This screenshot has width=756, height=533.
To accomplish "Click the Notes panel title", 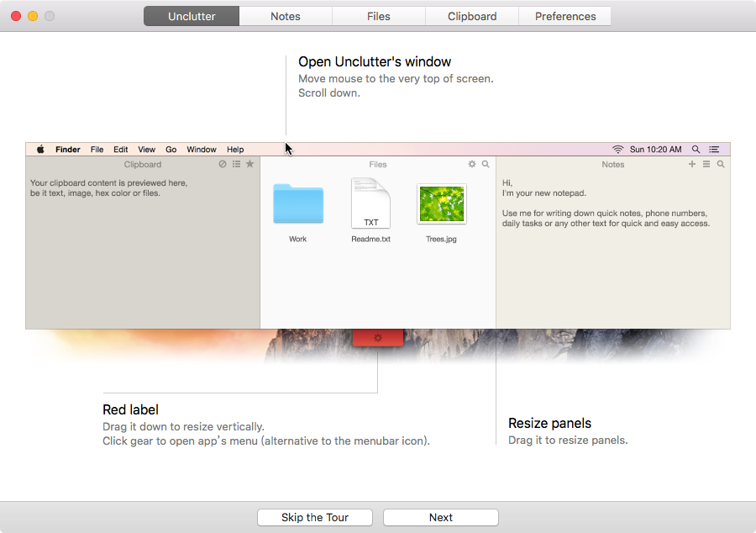I will [x=613, y=165].
